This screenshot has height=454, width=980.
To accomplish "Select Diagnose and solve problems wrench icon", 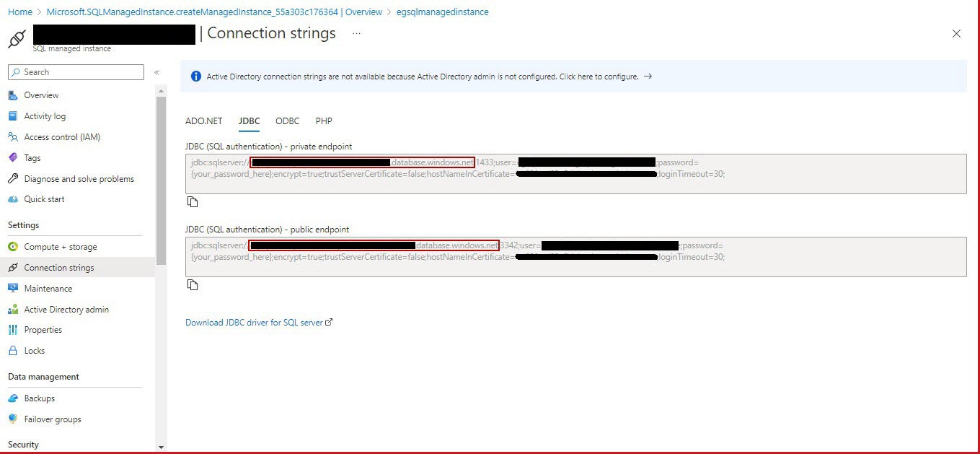I will point(12,179).
